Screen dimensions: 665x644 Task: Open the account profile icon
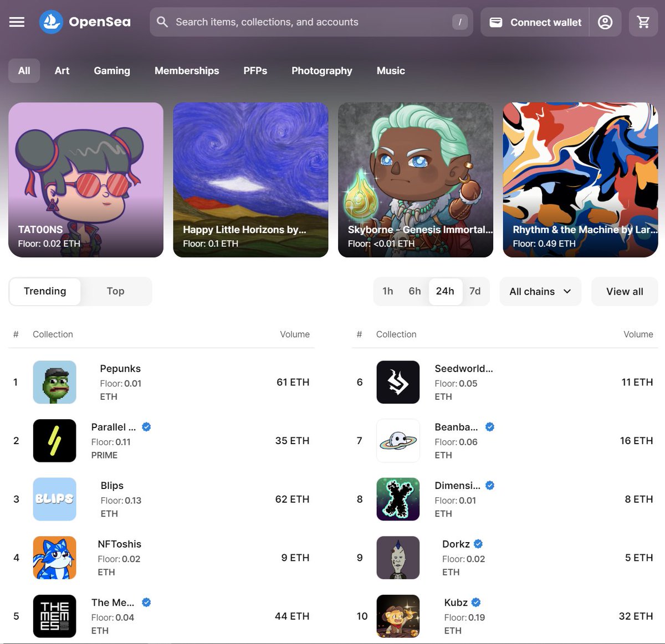point(605,22)
